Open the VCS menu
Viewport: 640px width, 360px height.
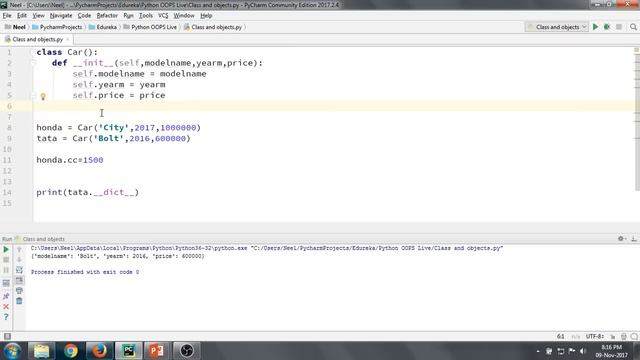tap(163, 16)
